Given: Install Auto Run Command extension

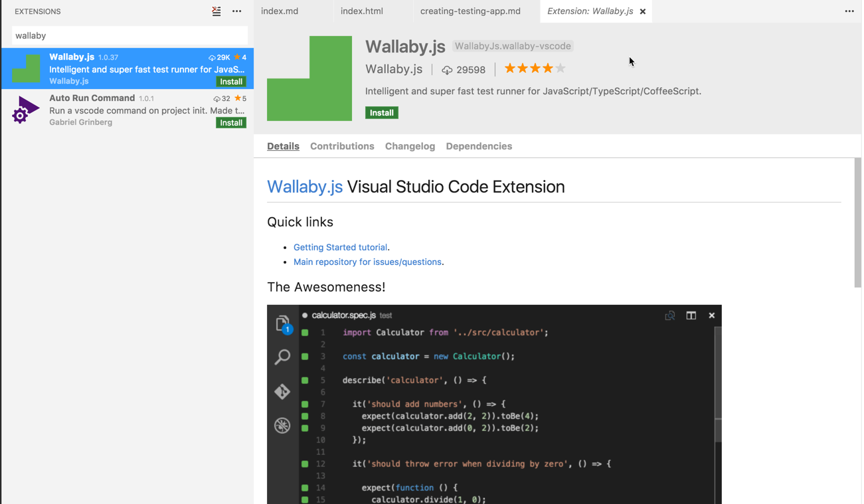Looking at the screenshot, I should (231, 123).
